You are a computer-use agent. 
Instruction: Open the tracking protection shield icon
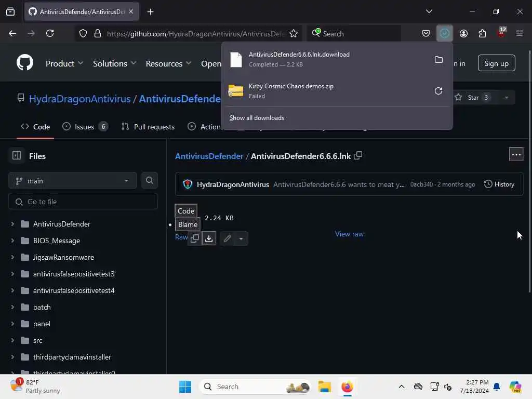(83, 33)
